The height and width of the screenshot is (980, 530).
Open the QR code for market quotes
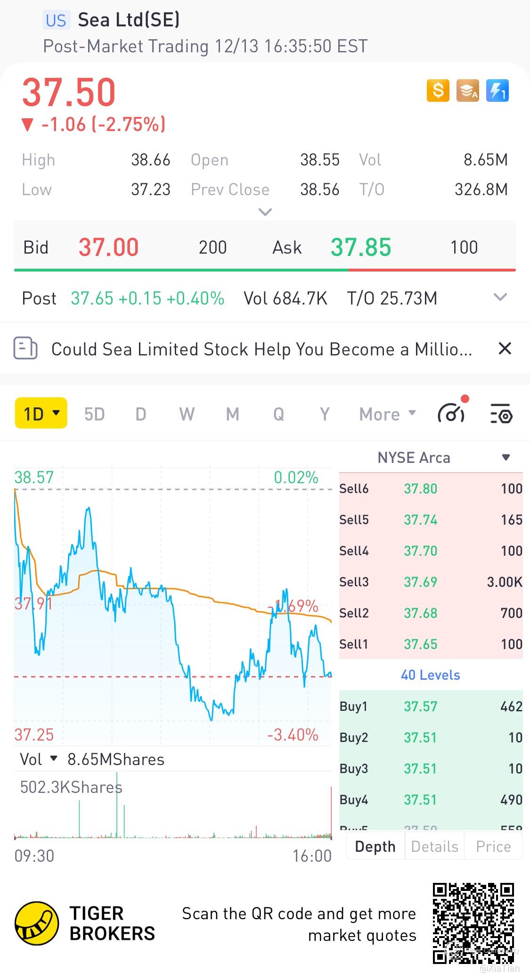point(473,923)
